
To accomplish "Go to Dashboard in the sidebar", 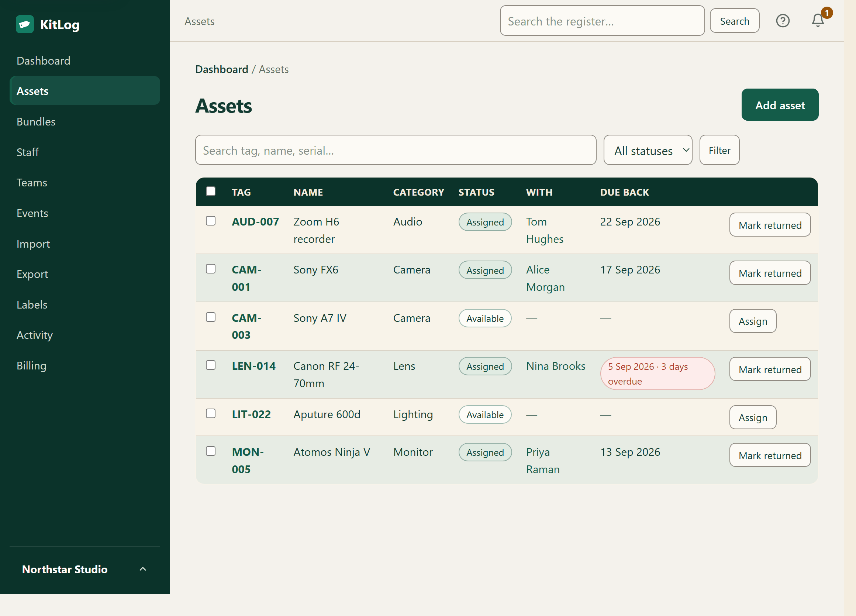I will pos(84,61).
